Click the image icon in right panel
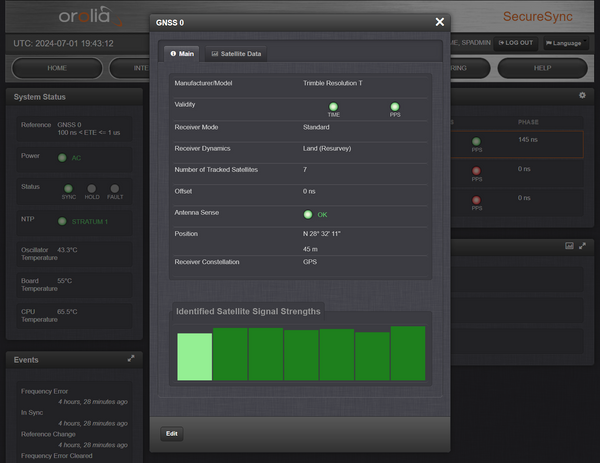600x463 pixels. tap(569, 245)
